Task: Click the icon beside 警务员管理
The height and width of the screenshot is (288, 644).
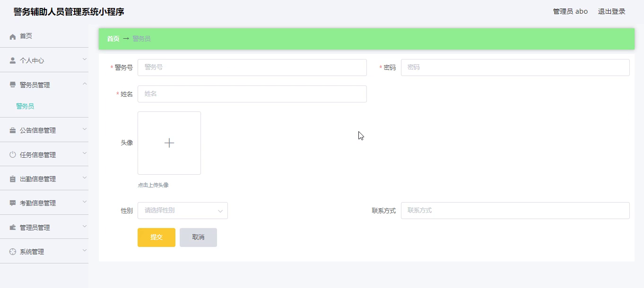Action: coord(13,85)
